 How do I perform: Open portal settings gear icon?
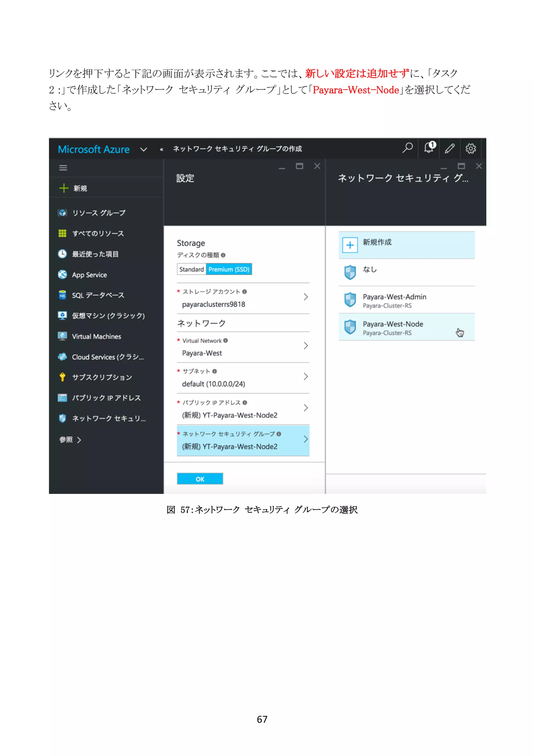pyautogui.click(x=470, y=148)
